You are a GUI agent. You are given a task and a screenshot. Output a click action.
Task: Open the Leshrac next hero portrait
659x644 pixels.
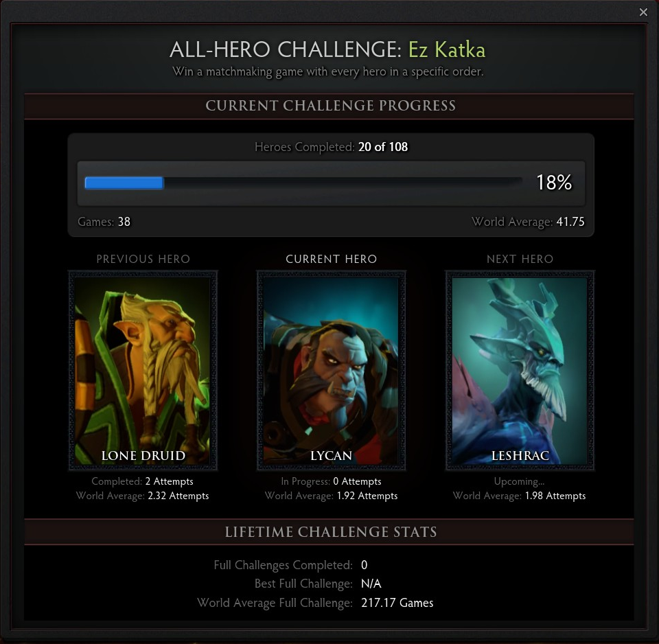click(520, 370)
